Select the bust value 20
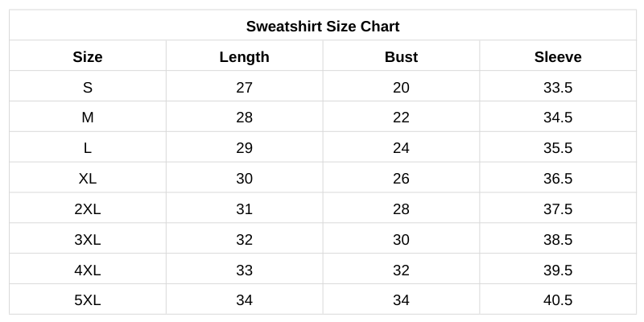Image resolution: width=644 pixels, height=322 pixels. point(401,88)
